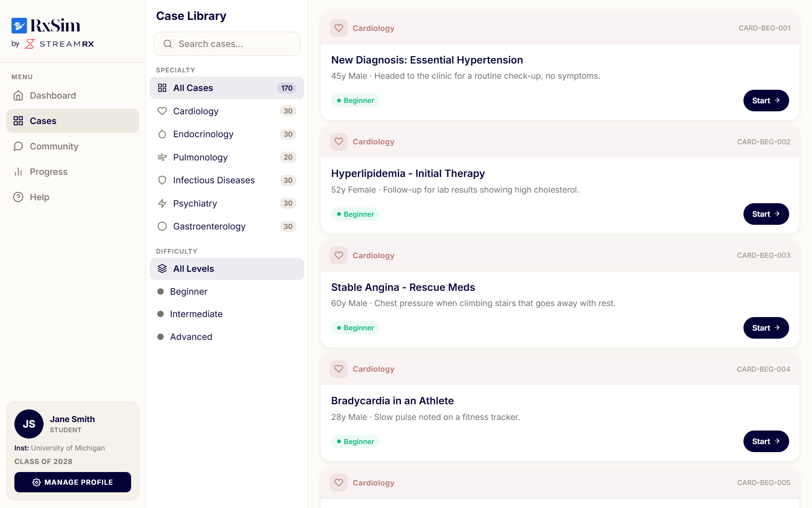This screenshot has height=508, width=812.
Task: Filter cases by Pulmonology
Action: (227, 157)
